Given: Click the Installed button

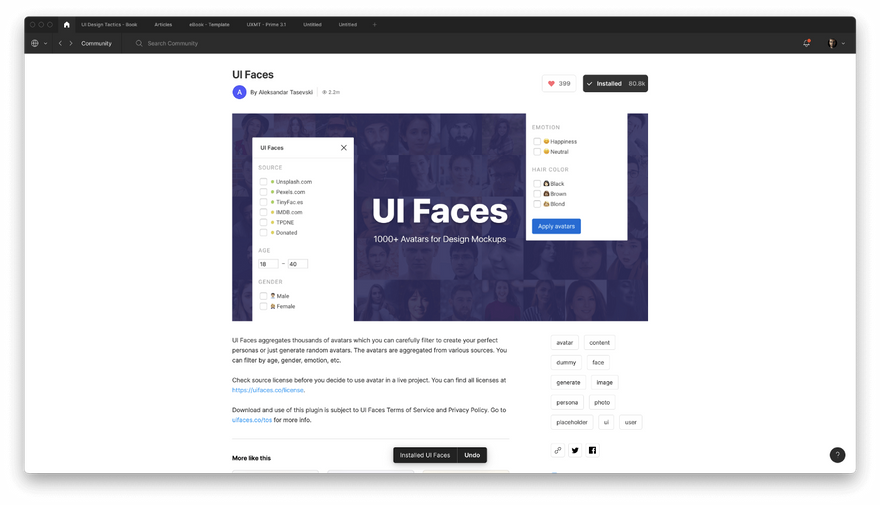Looking at the screenshot, I should point(615,84).
